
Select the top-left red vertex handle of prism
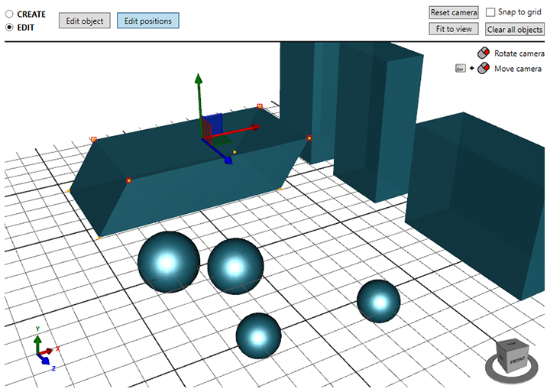pos(94,139)
